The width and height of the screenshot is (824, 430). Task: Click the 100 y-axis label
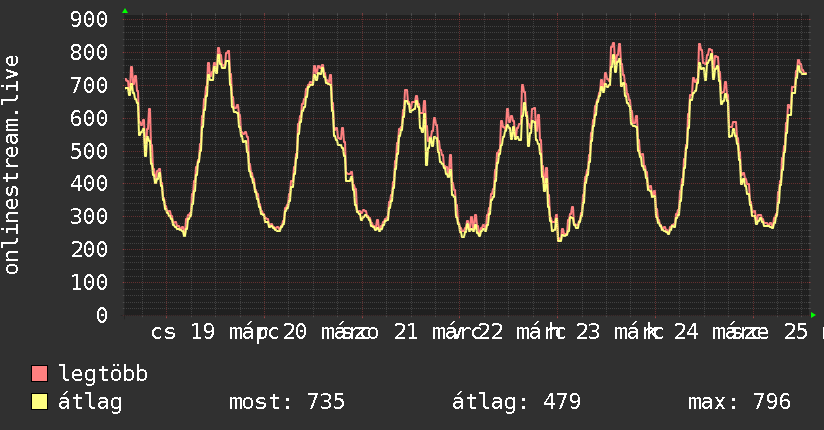(89, 282)
